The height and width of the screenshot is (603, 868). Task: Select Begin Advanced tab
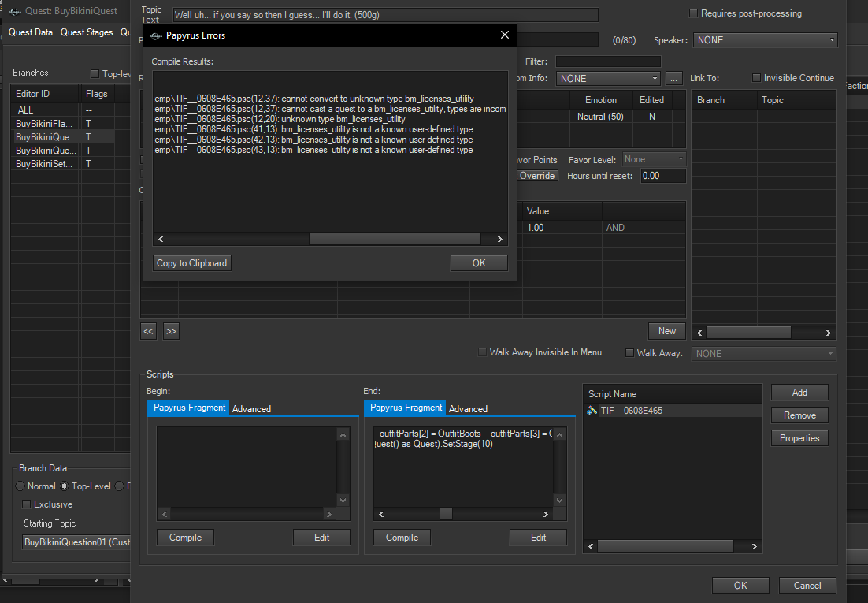click(251, 409)
